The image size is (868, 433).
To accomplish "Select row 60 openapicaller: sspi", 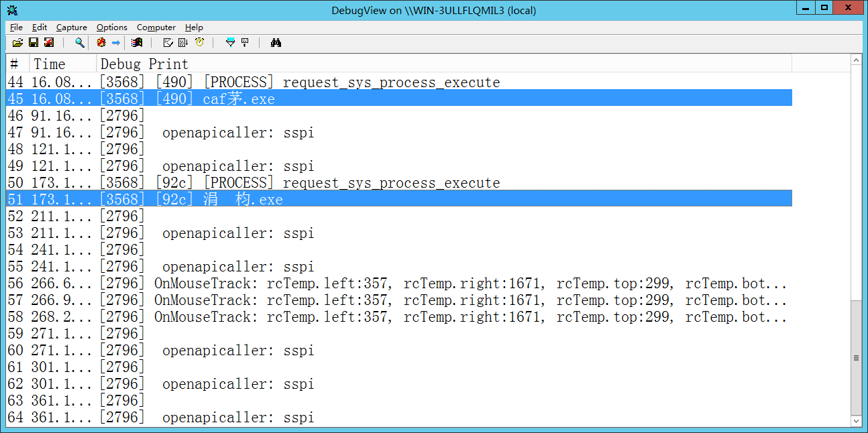I will pos(399,350).
